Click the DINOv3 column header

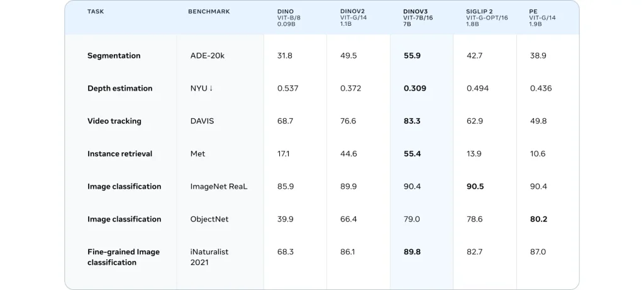(x=418, y=17)
